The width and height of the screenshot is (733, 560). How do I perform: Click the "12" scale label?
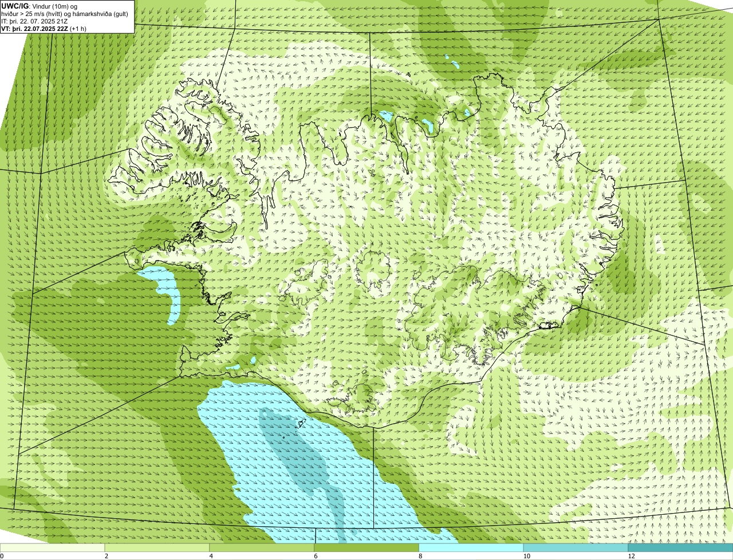(x=630, y=556)
